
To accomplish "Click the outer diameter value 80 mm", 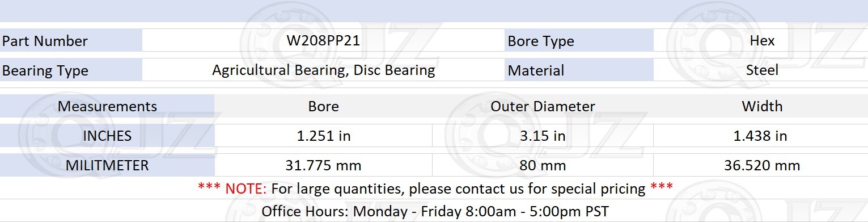I will [x=543, y=165].
